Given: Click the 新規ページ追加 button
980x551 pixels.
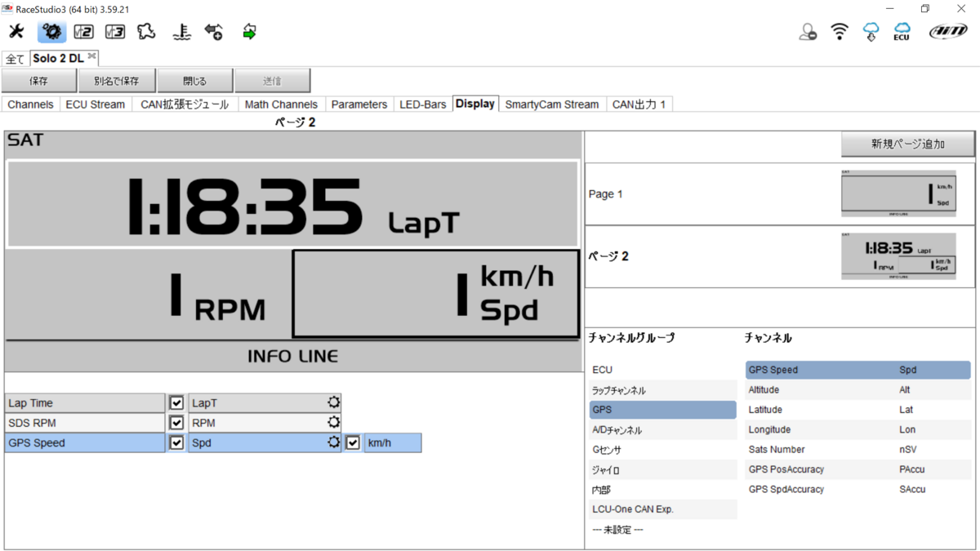Looking at the screenshot, I should [907, 144].
